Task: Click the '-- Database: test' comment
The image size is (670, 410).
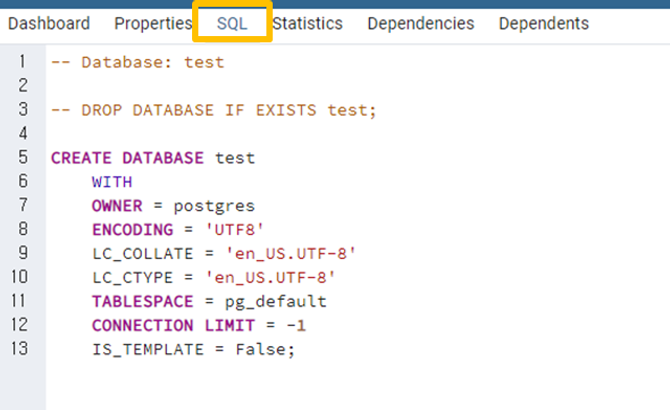Action: [x=138, y=62]
